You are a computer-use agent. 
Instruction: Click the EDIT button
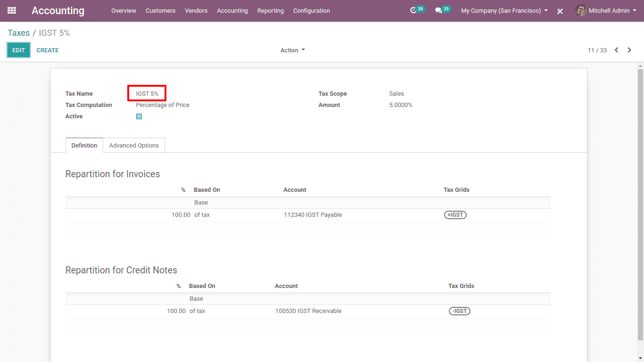19,50
